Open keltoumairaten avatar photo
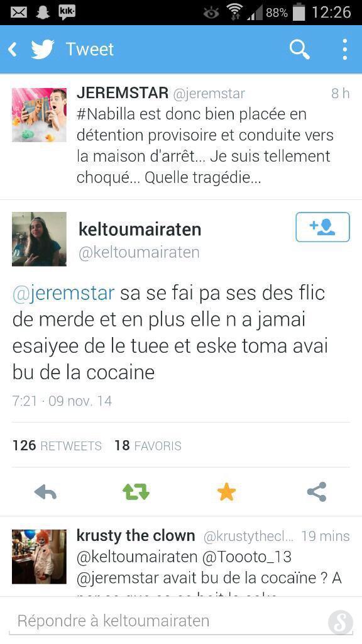 pyautogui.click(x=39, y=239)
